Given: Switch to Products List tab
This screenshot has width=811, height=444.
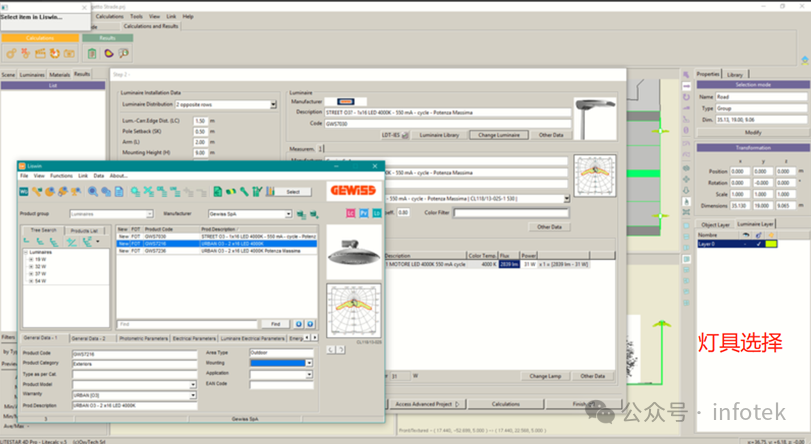Looking at the screenshot, I should coord(84,230).
